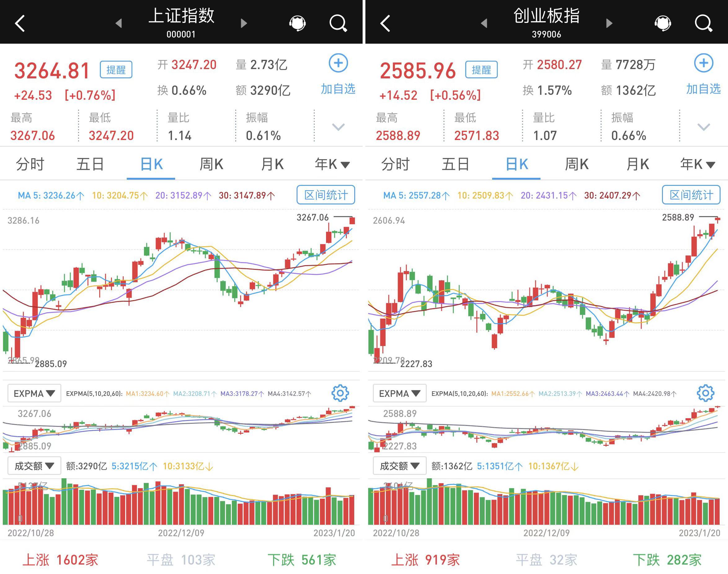
Task: Tap 额 1362亿 turnover on 创业板指
Action: click(629, 90)
